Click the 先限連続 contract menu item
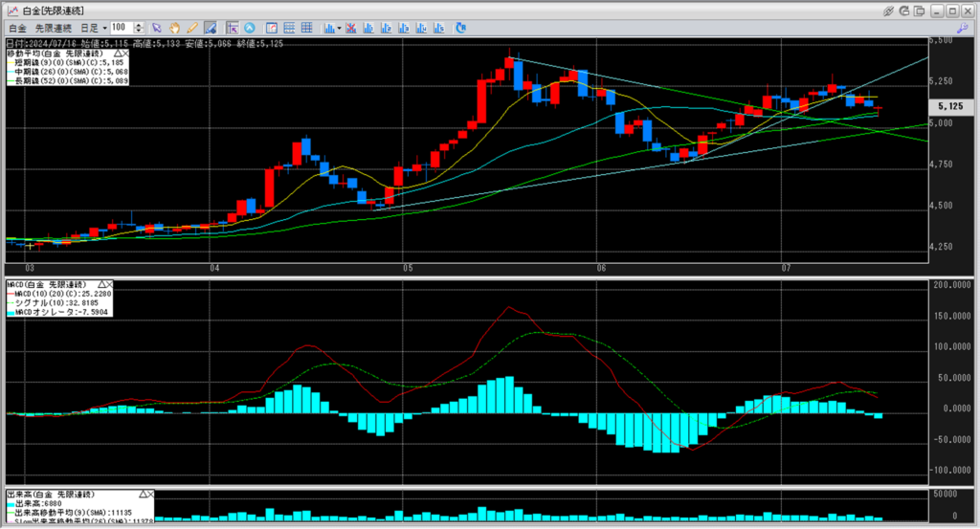The width and height of the screenshot is (980, 529). pos(54,28)
